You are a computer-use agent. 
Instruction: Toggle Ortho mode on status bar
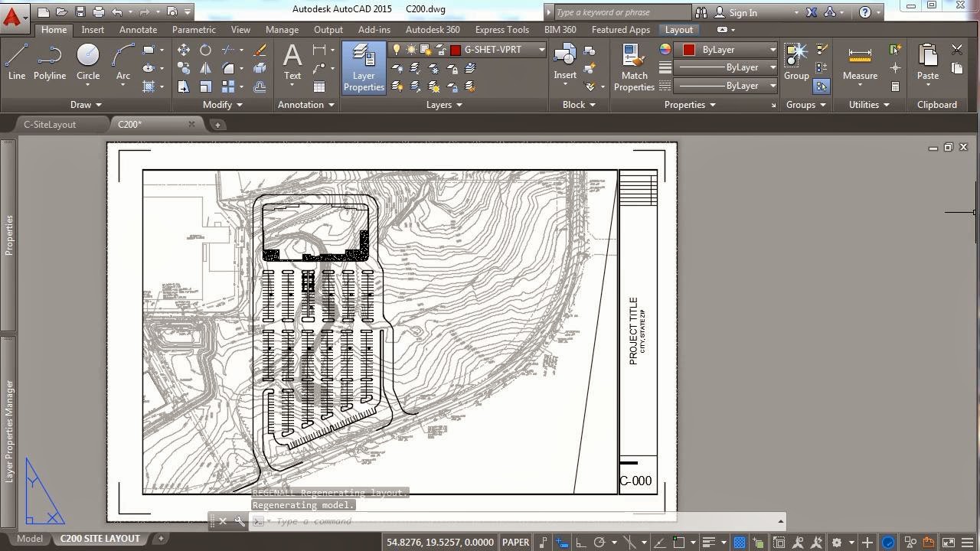point(580,543)
